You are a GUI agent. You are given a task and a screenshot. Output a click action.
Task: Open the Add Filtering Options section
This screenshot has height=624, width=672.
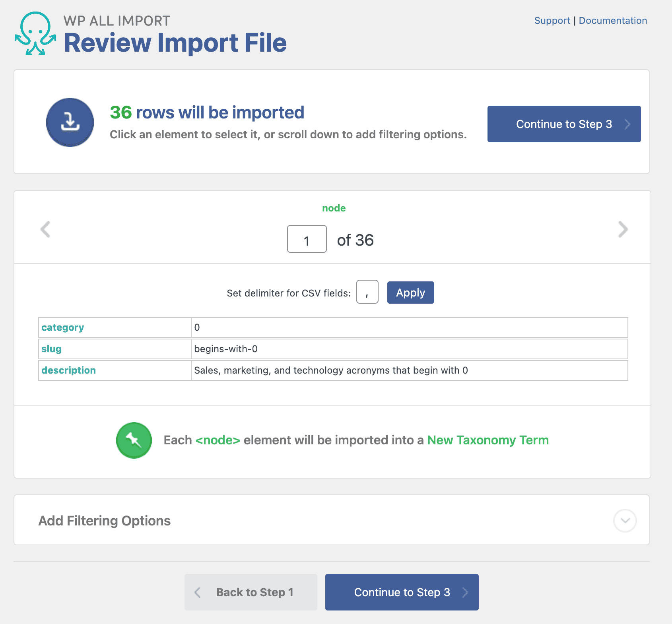pos(105,521)
